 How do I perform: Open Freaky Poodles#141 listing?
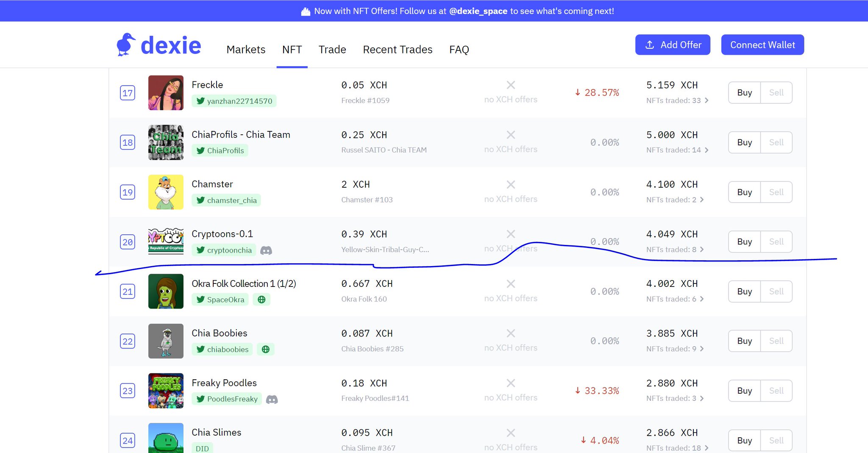pyautogui.click(x=375, y=398)
